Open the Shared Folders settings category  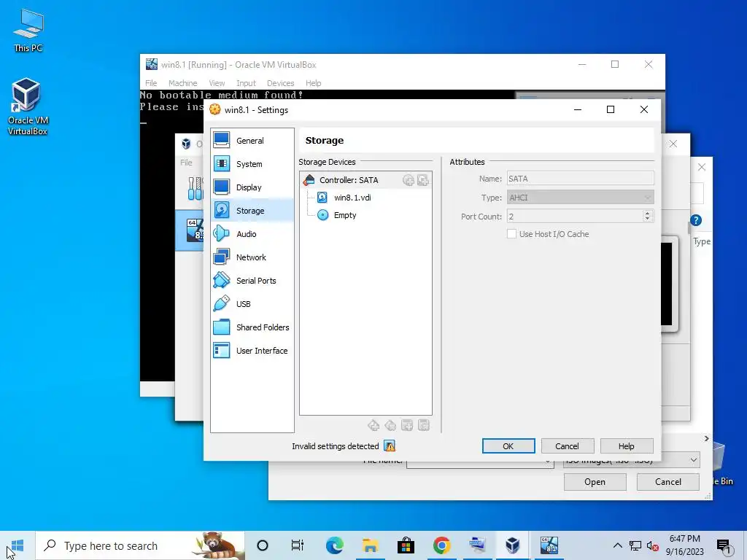[x=252, y=327]
